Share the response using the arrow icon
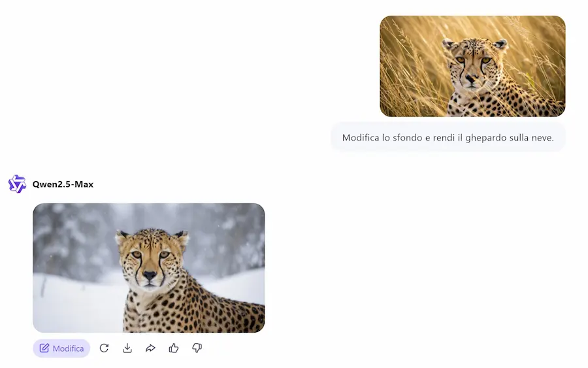Image resolution: width=588 pixels, height=368 pixels. pyautogui.click(x=150, y=348)
